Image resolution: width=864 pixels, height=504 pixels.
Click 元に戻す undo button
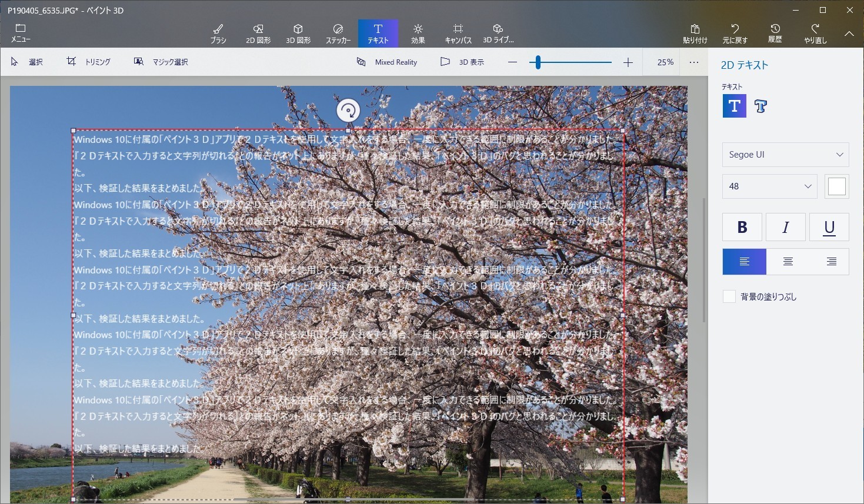tap(735, 34)
